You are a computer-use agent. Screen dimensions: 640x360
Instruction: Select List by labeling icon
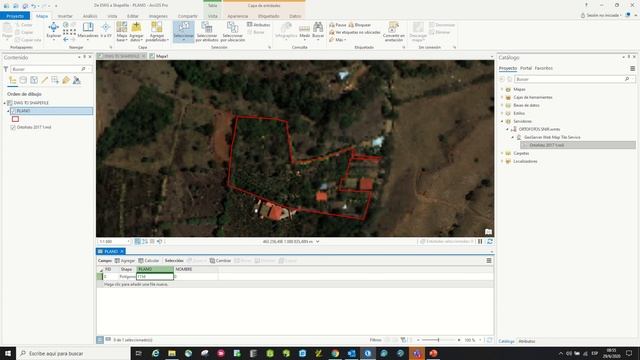tap(66, 80)
